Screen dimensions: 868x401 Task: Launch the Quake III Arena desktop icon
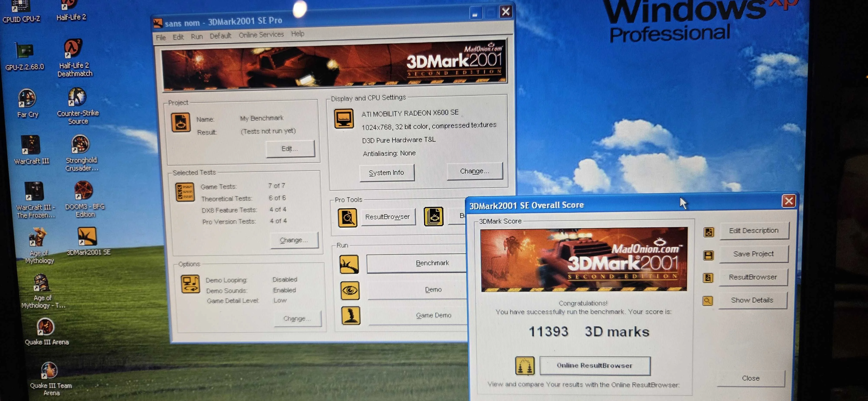point(46,332)
